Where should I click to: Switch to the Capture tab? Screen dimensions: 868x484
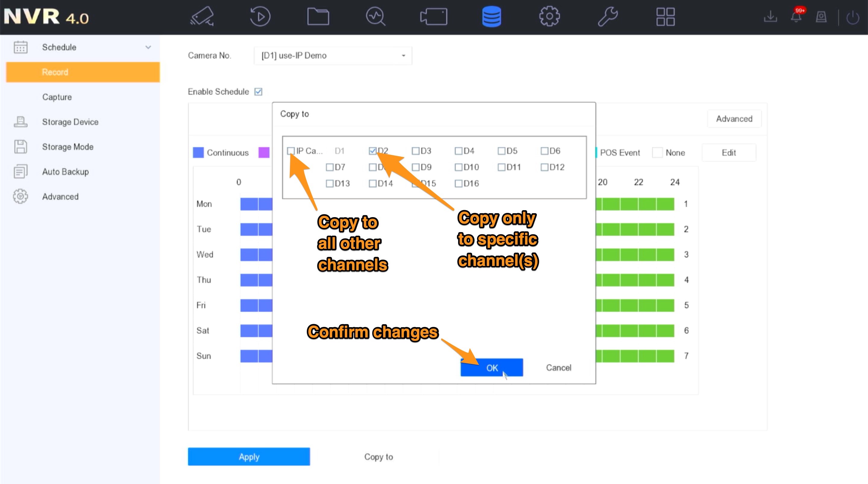pyautogui.click(x=57, y=97)
